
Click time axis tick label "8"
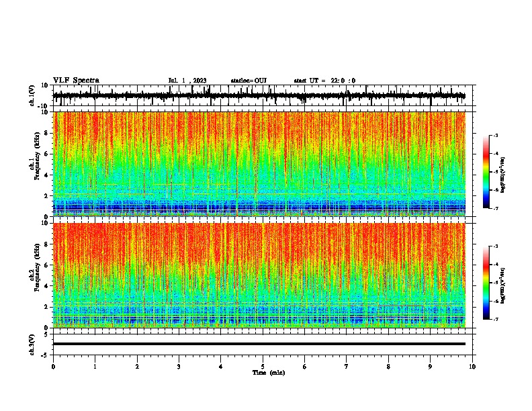(388, 367)
